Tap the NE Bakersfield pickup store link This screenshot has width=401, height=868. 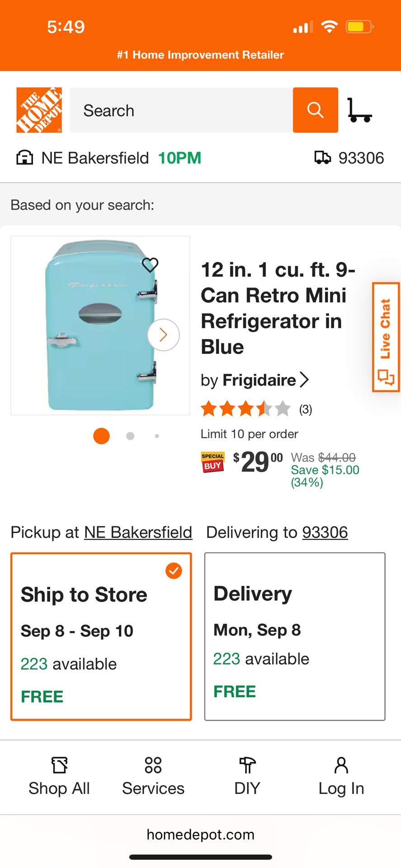tap(138, 533)
